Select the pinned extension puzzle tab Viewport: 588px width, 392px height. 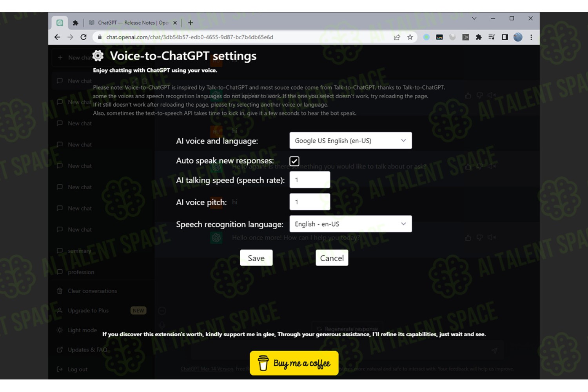[76, 23]
